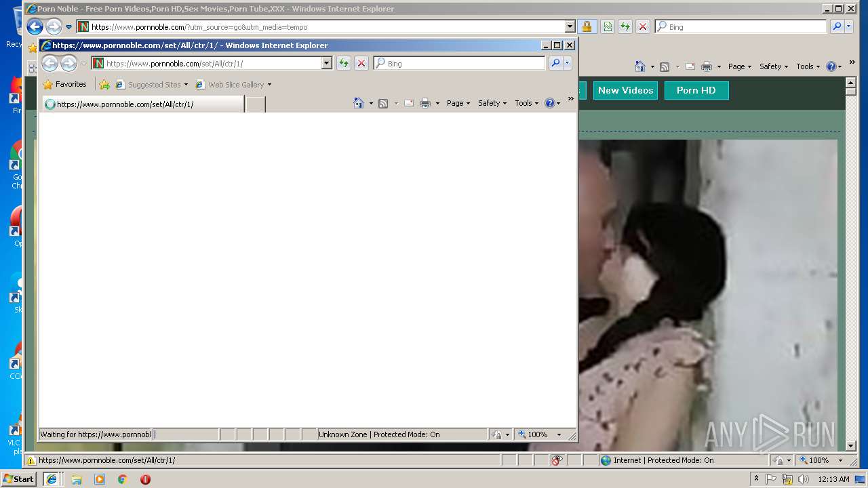Screen dimensions: 868x488
Task: Open the Page menu in background window
Action: pyautogui.click(x=740, y=66)
